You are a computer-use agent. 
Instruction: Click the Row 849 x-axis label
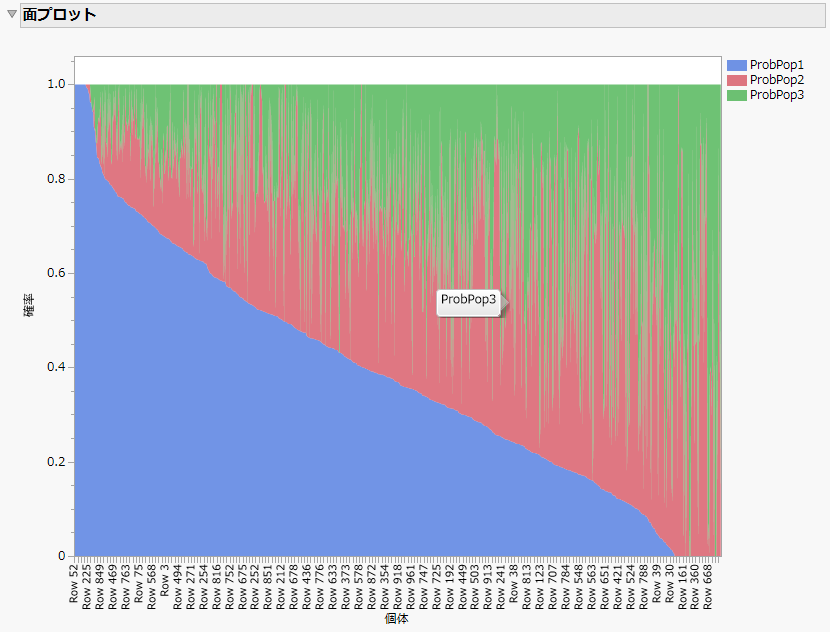(100, 587)
